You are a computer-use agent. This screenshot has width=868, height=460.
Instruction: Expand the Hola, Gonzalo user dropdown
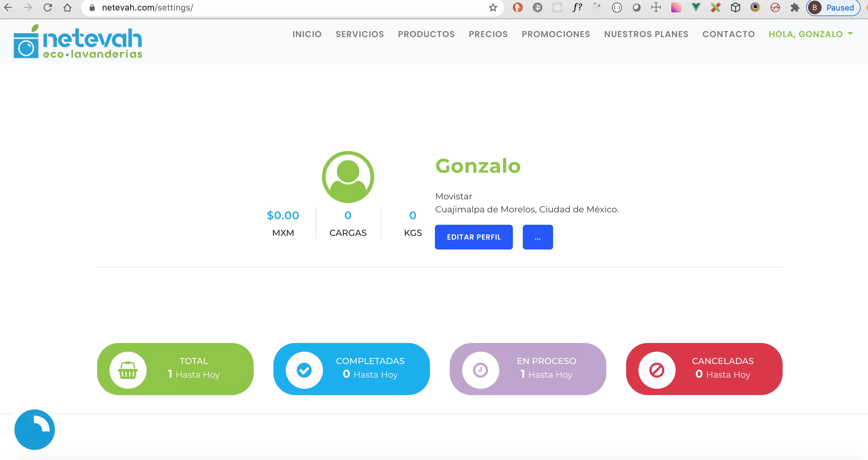[810, 34]
